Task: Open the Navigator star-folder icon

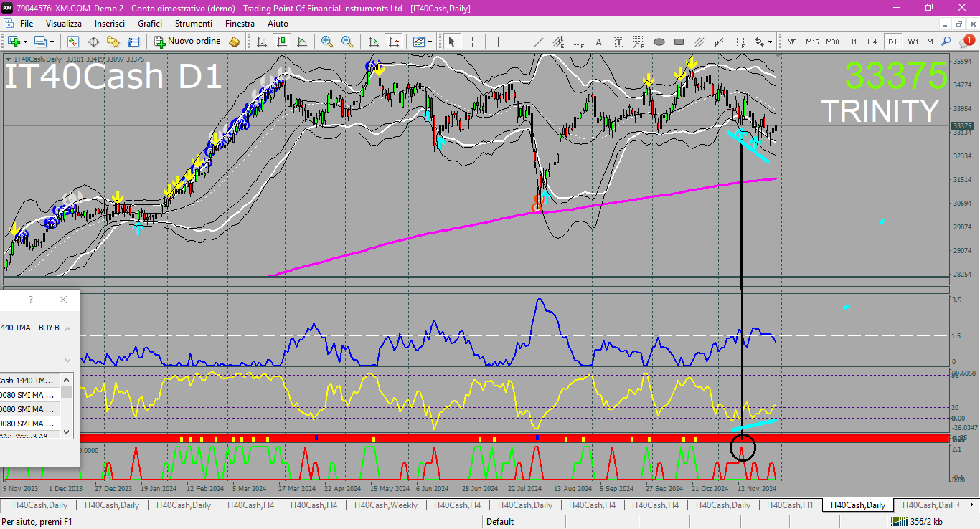Action: pyautogui.click(x=113, y=42)
